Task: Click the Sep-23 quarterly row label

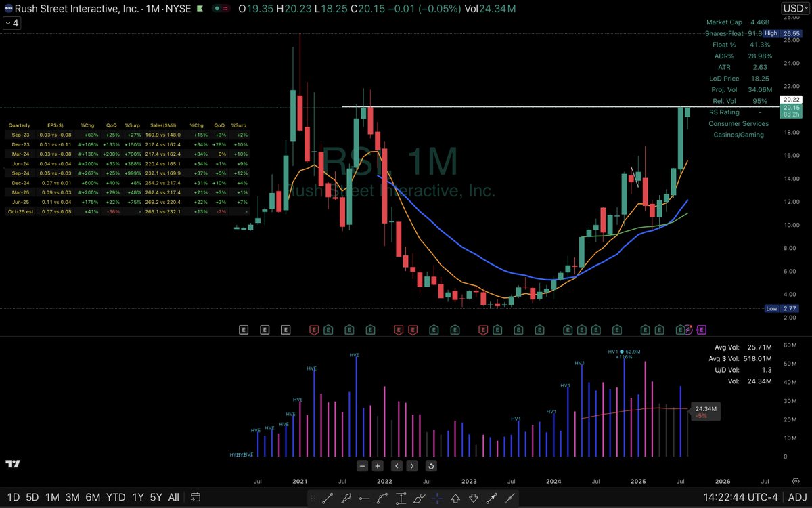Action: 20,135
